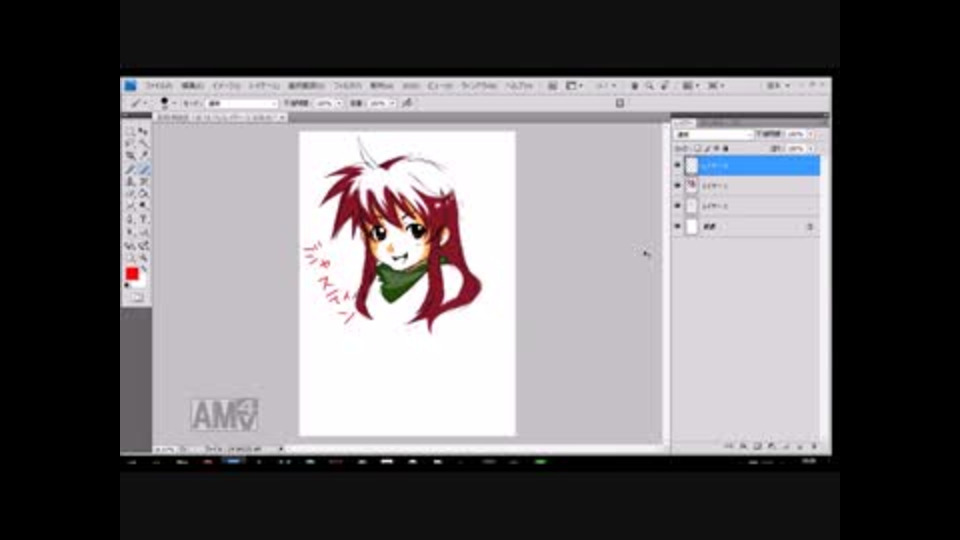Open the brush blending mode dropdown in options bar

pyautogui.click(x=242, y=103)
